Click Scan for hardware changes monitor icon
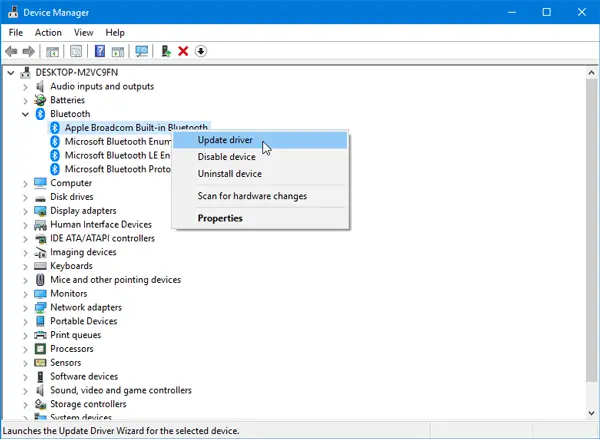 pos(142,51)
